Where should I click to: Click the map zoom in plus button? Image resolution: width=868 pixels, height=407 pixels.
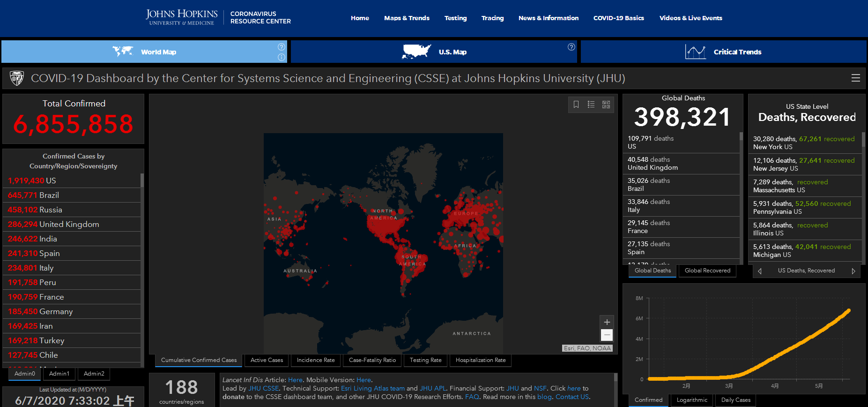(607, 322)
